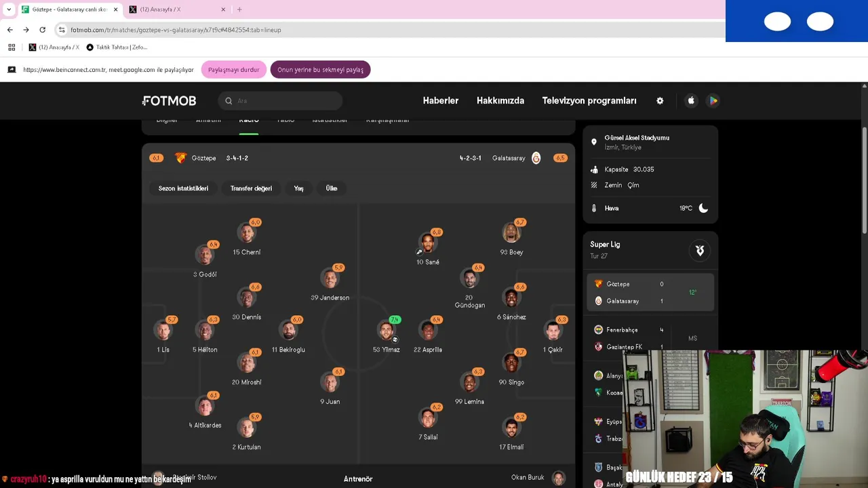Open Boey's player avatar
The image size is (868, 488).
(511, 232)
